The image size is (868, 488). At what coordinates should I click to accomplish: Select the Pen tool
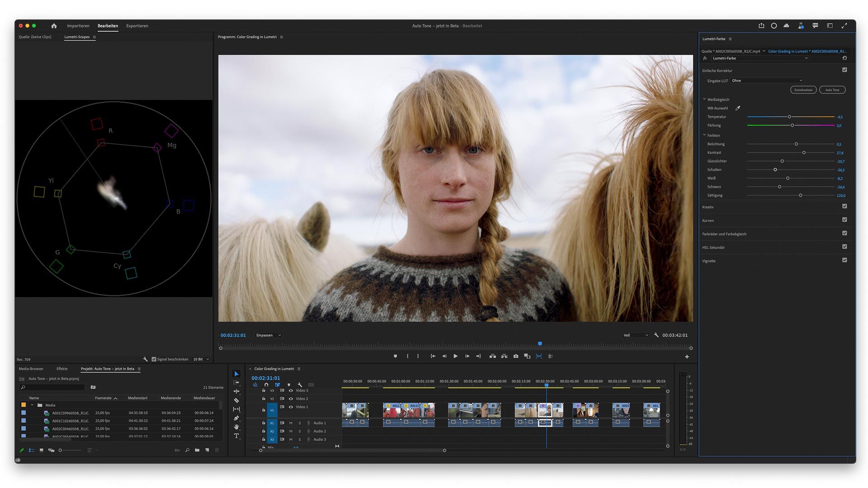point(236,418)
